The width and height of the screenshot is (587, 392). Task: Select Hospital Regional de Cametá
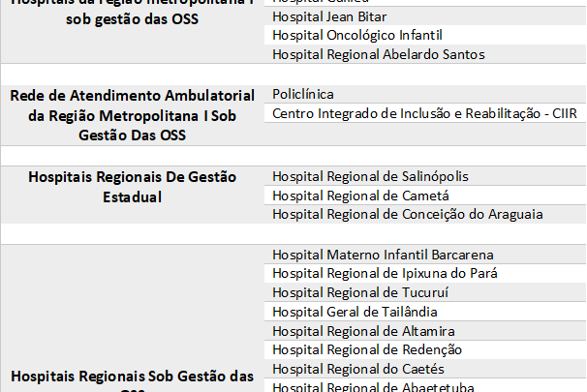(x=360, y=196)
